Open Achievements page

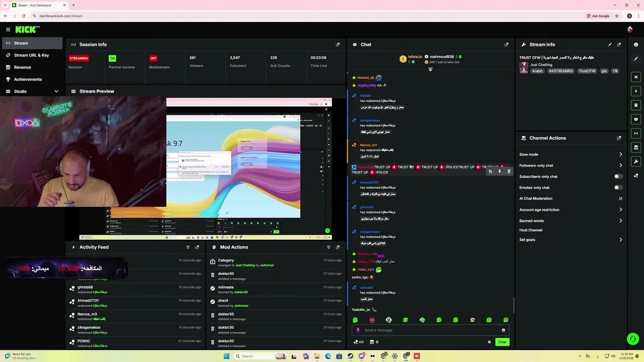32,79
